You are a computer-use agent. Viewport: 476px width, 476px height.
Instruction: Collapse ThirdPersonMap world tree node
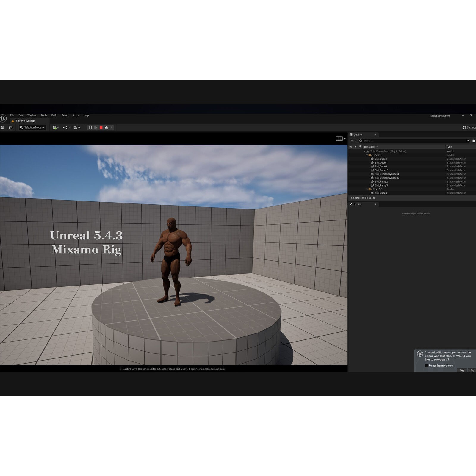[x=365, y=151]
